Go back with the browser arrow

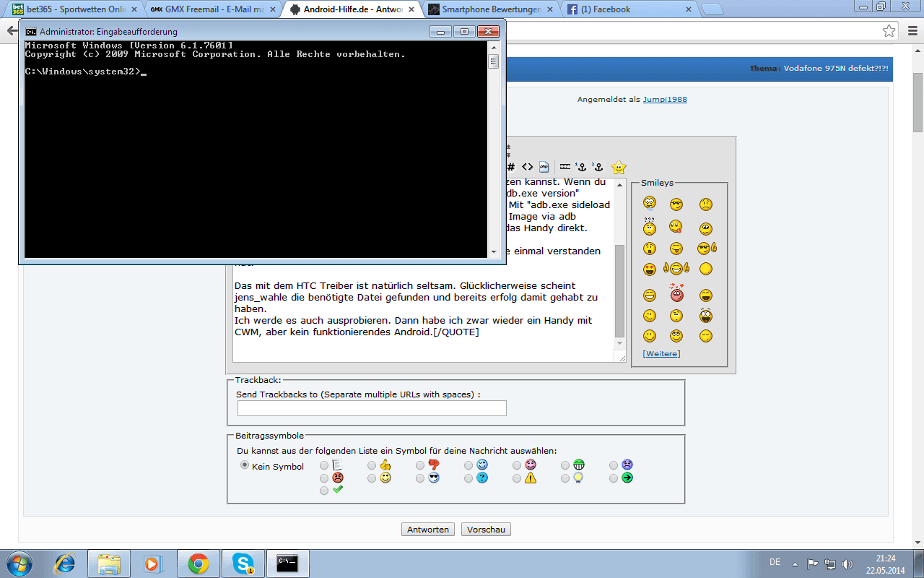(x=12, y=31)
